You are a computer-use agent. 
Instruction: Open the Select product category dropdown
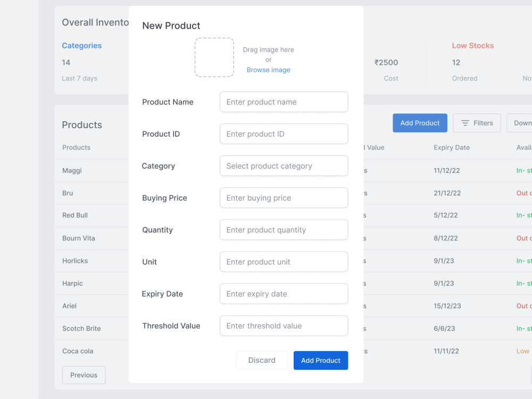click(284, 166)
